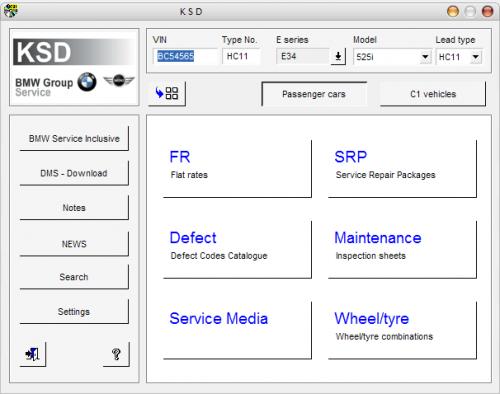Open FR Flat rates tile
Viewport: 500px width, 394px height.
pos(237,169)
